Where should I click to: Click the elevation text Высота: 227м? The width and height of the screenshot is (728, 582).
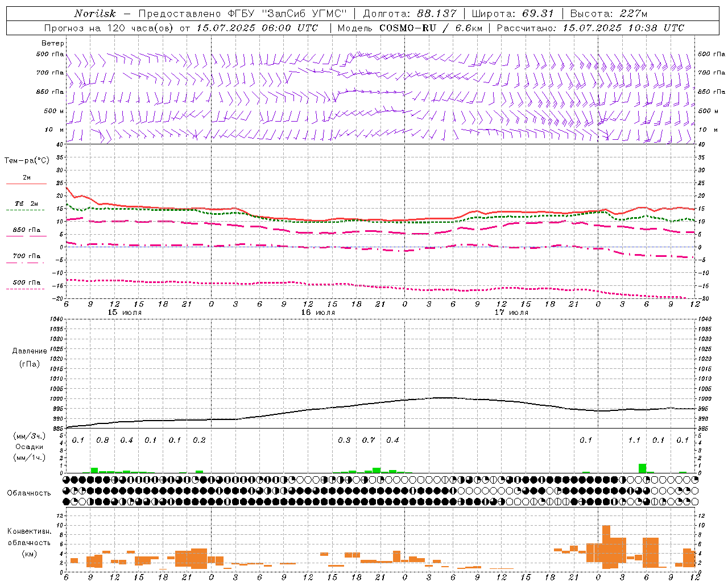pos(609,14)
